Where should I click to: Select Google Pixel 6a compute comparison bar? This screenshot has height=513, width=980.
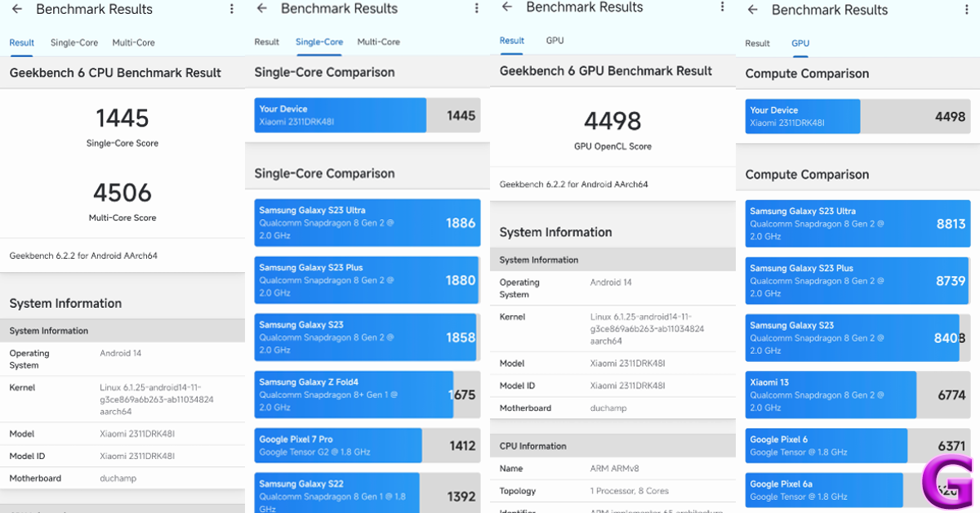tap(857, 489)
